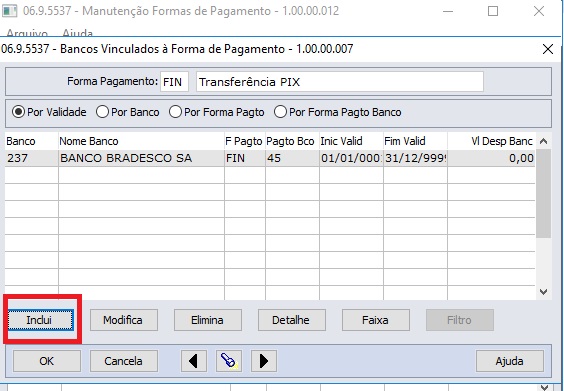The image size is (564, 391).
Task: Click the disabled Filtro button
Action: [x=460, y=320]
